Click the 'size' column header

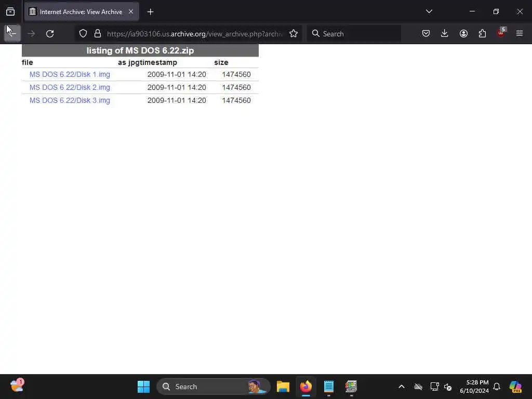pos(221,62)
